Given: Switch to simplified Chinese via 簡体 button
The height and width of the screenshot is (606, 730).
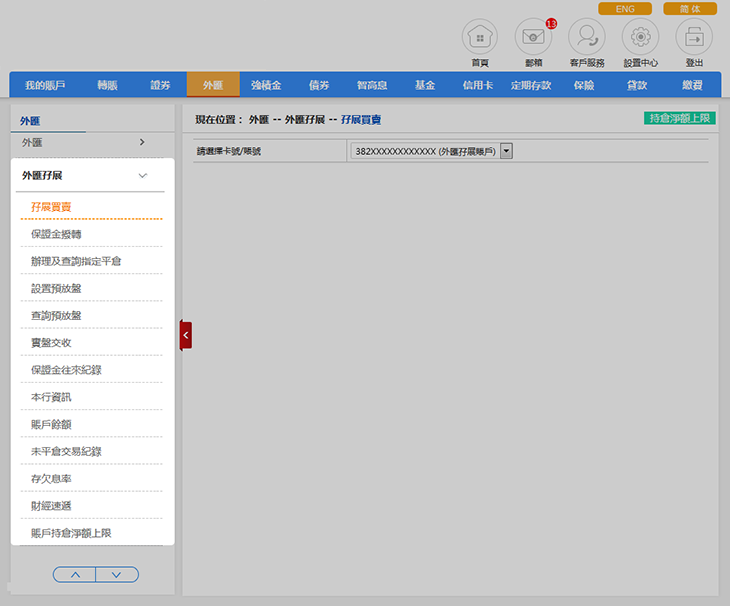Looking at the screenshot, I should coord(690,9).
